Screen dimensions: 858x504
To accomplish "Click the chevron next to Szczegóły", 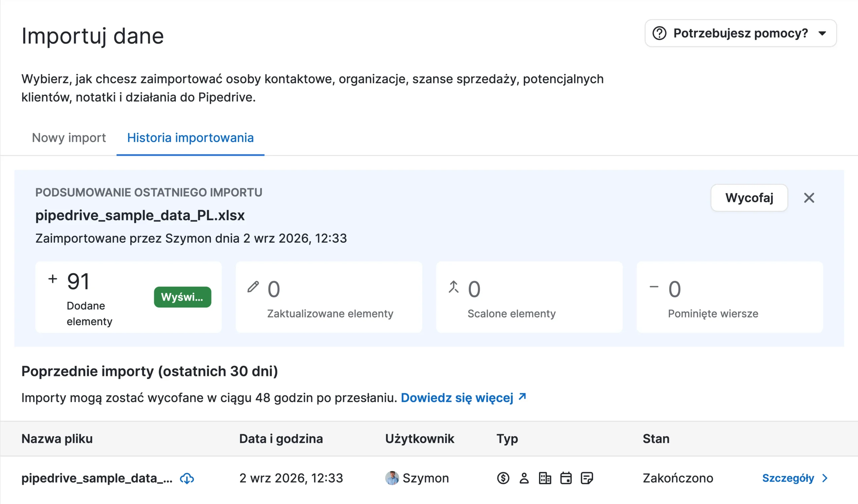I will coord(824,478).
